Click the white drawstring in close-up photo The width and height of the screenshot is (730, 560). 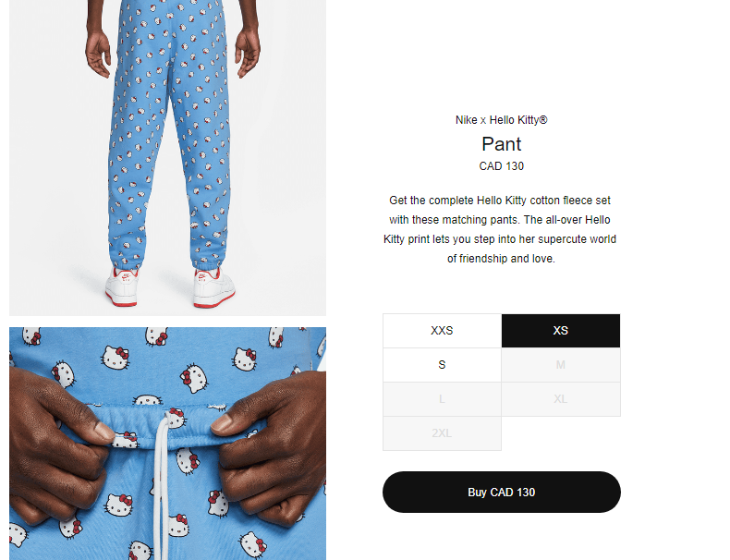click(162, 484)
